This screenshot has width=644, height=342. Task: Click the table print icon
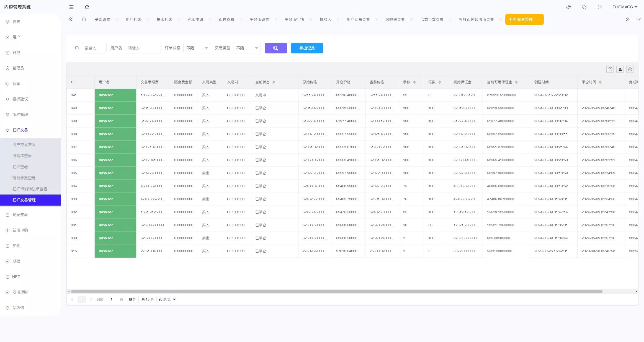630,69
